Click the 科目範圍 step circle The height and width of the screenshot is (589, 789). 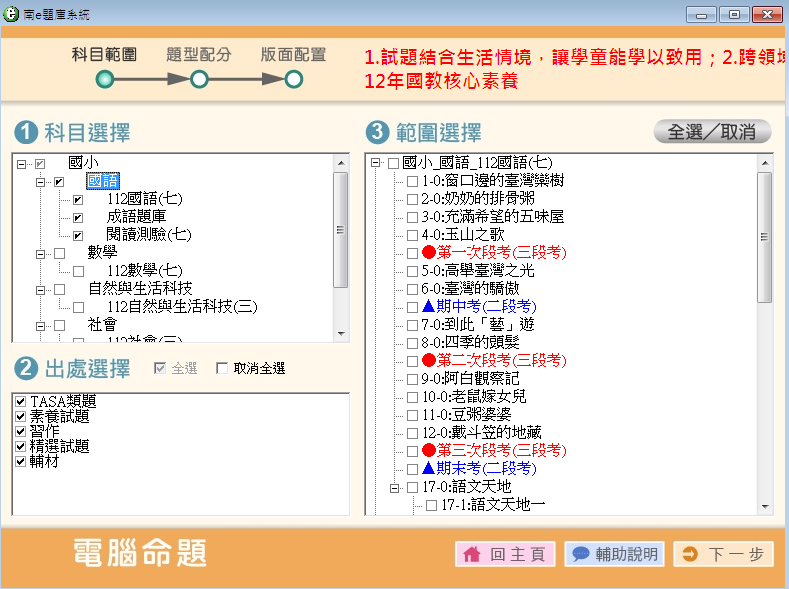pyautogui.click(x=105, y=79)
